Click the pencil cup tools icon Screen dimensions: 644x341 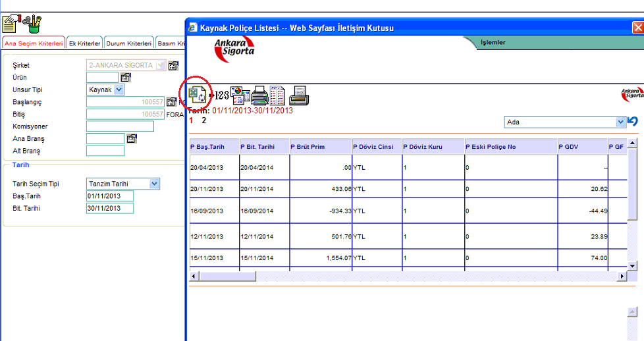(32, 24)
